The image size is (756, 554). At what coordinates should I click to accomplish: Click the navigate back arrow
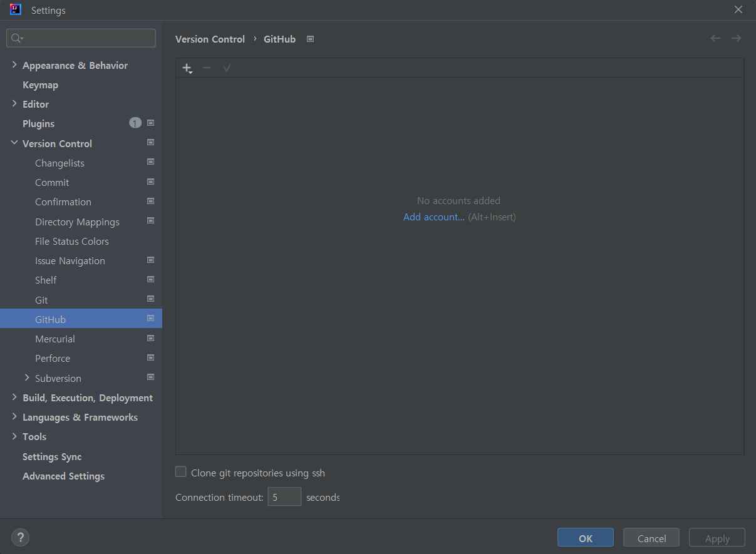715,39
